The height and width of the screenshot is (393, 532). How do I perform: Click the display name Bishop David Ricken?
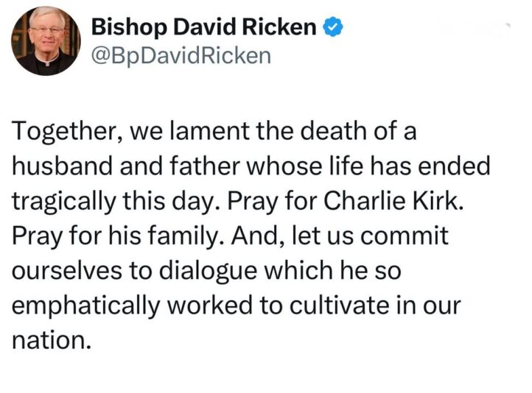[x=203, y=28]
